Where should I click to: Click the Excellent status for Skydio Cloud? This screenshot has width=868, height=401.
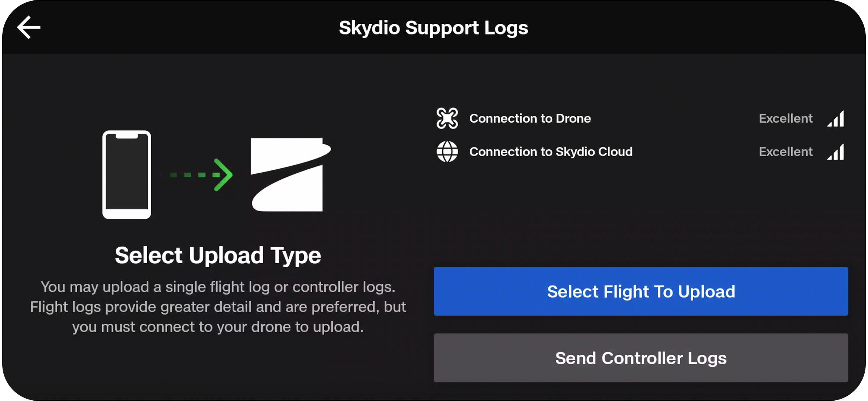pyautogui.click(x=786, y=152)
